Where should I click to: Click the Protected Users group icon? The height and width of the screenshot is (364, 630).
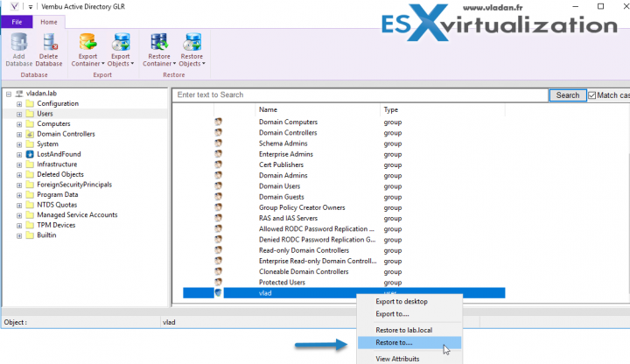pos(218,282)
